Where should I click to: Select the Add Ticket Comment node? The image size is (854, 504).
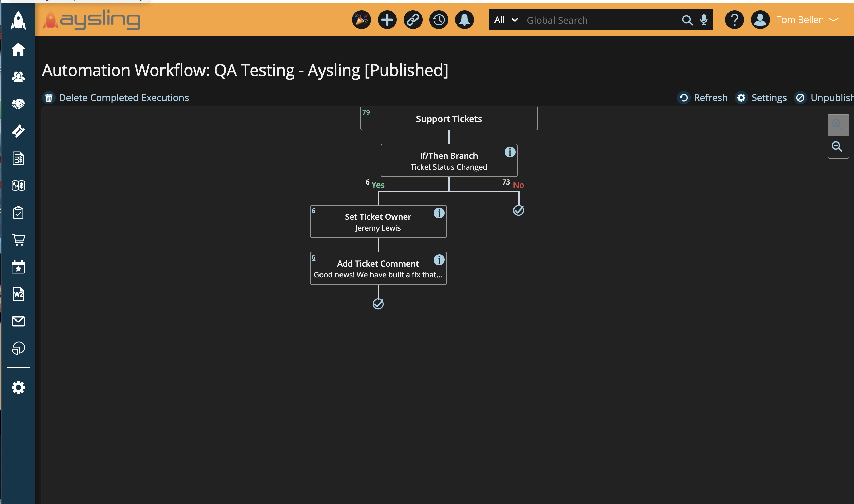tap(378, 269)
